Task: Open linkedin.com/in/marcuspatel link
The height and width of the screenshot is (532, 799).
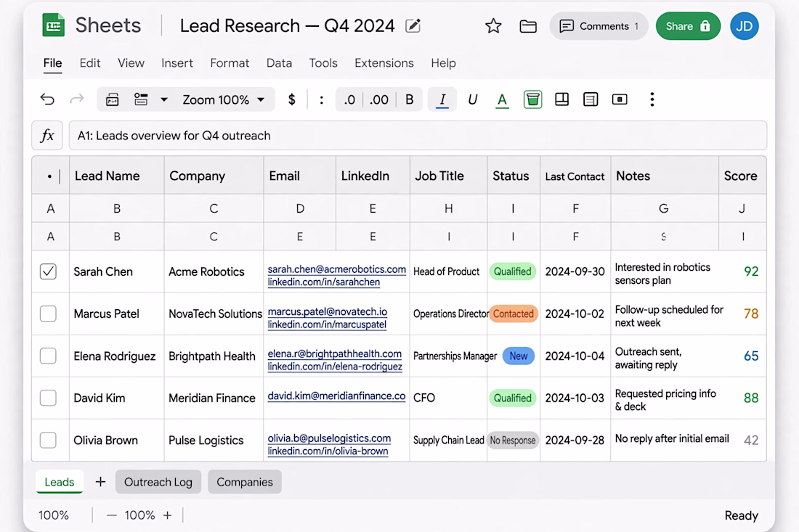Action: click(x=327, y=324)
